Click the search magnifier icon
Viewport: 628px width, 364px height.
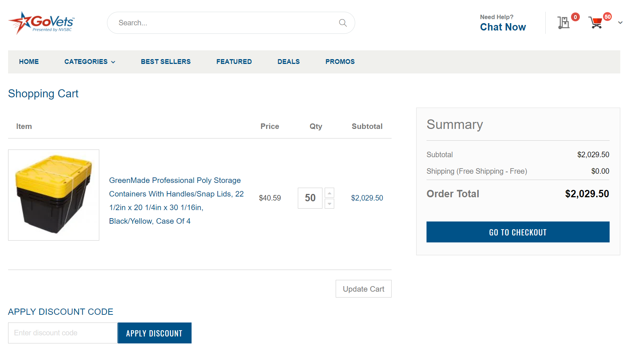(343, 22)
